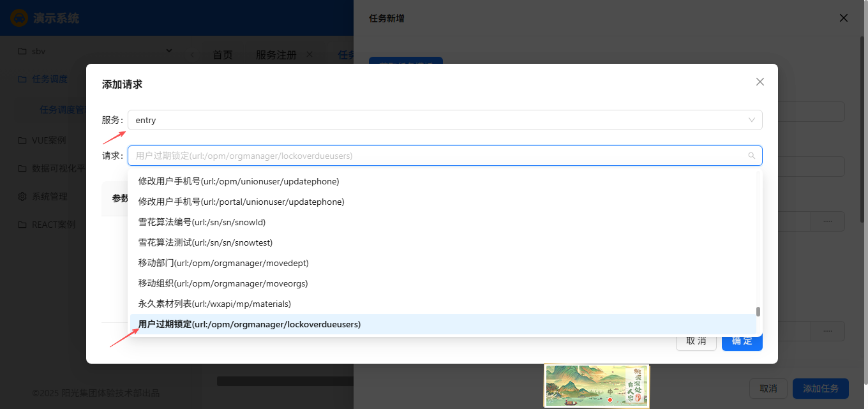Image resolution: width=868 pixels, height=409 pixels.
Task: Click the 请求 search combo box
Action: tap(440, 156)
